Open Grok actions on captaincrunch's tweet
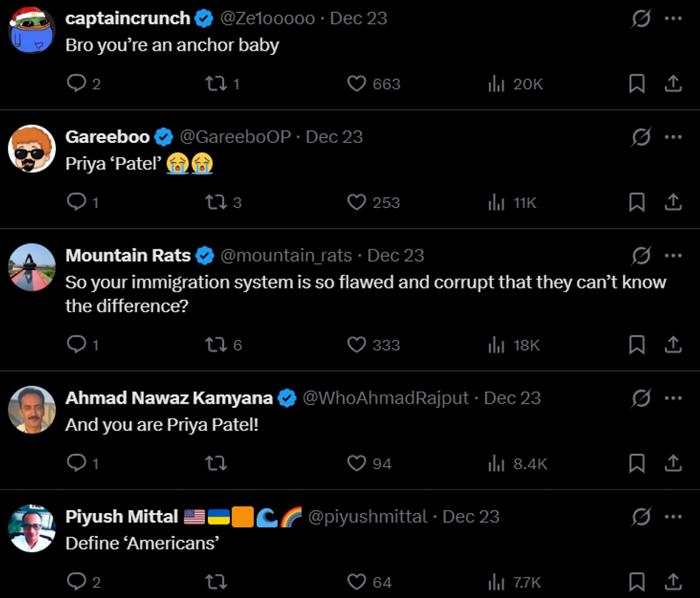Screen dimensions: 700x598 641,19
